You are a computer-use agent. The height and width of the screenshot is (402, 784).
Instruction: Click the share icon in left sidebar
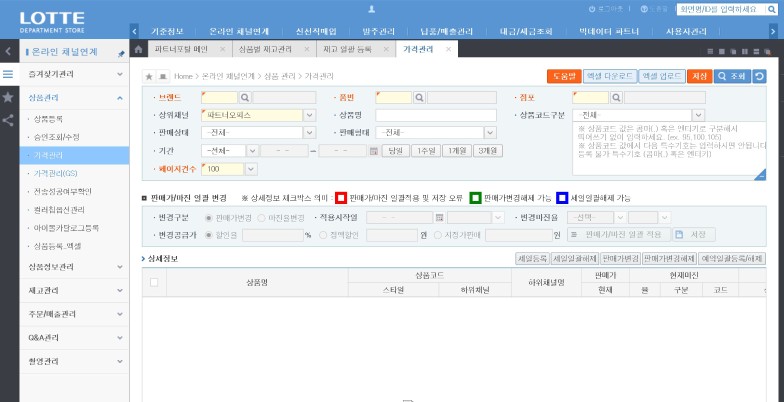[x=8, y=120]
